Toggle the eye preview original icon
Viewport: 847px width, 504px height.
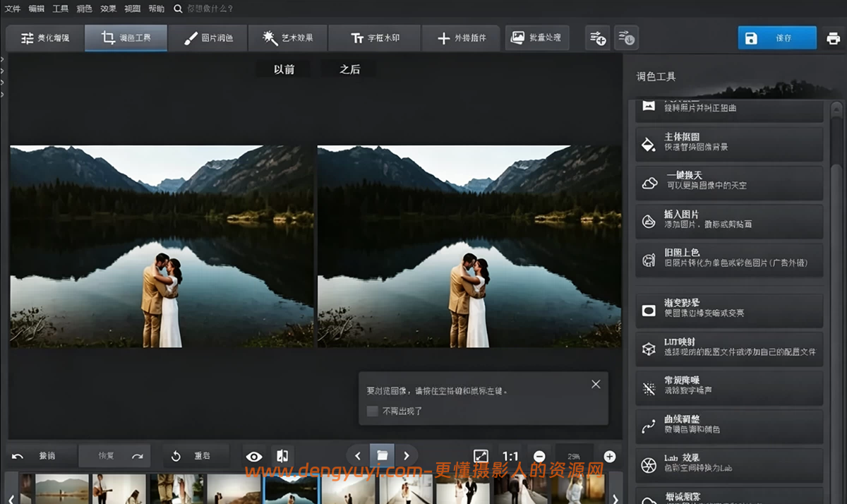[x=254, y=457]
